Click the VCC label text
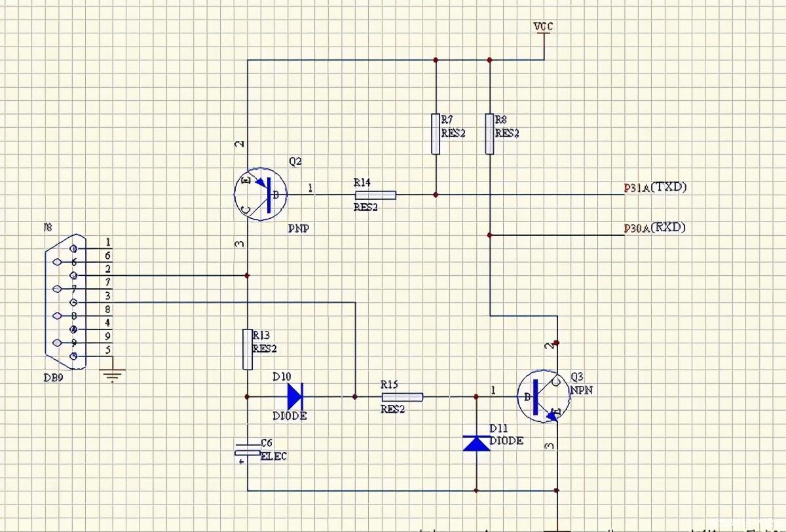The image size is (786, 532). point(543,27)
